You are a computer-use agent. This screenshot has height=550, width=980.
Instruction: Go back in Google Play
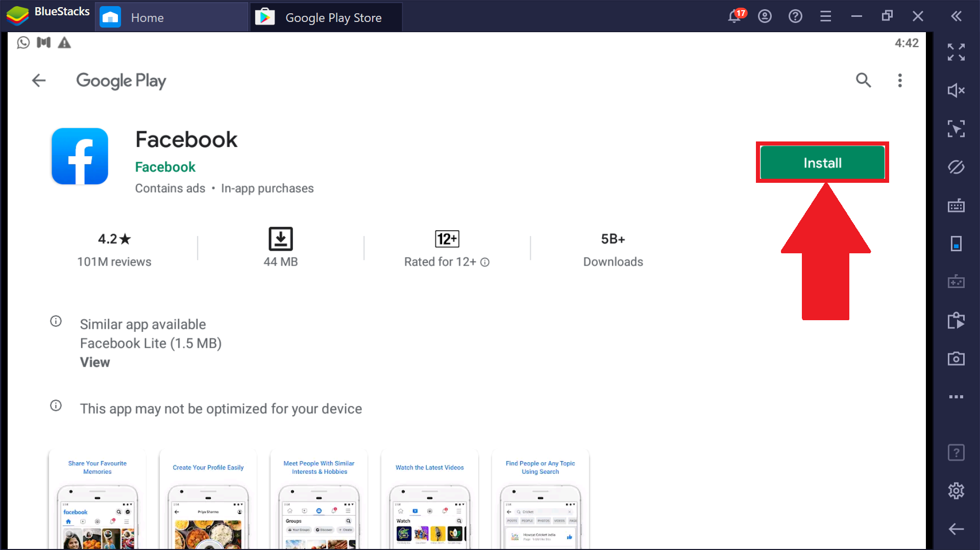pos(39,80)
